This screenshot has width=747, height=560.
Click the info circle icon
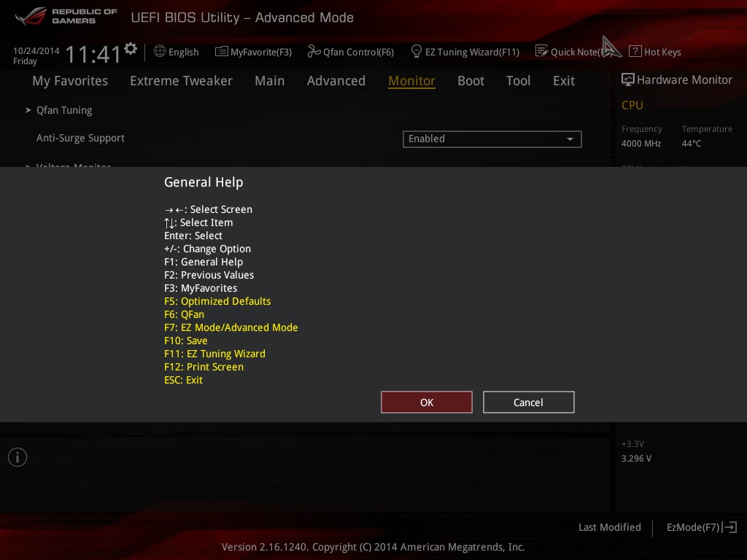(x=18, y=457)
